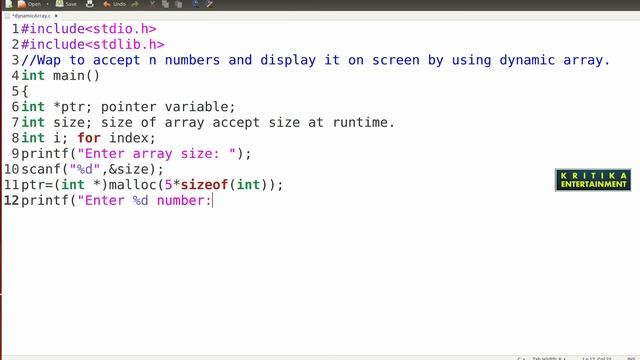Open Find and Replace icon

point(209,4)
